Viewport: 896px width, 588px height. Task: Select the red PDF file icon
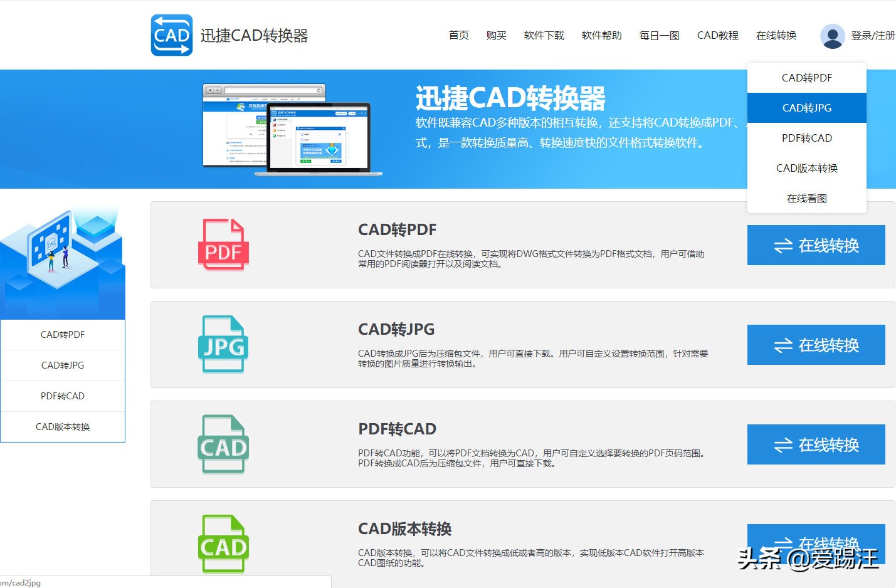223,244
